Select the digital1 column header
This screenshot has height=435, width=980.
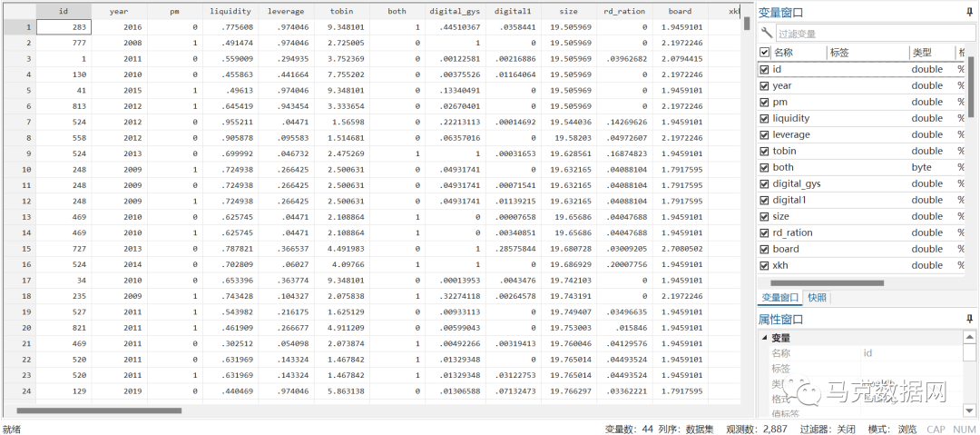(513, 11)
